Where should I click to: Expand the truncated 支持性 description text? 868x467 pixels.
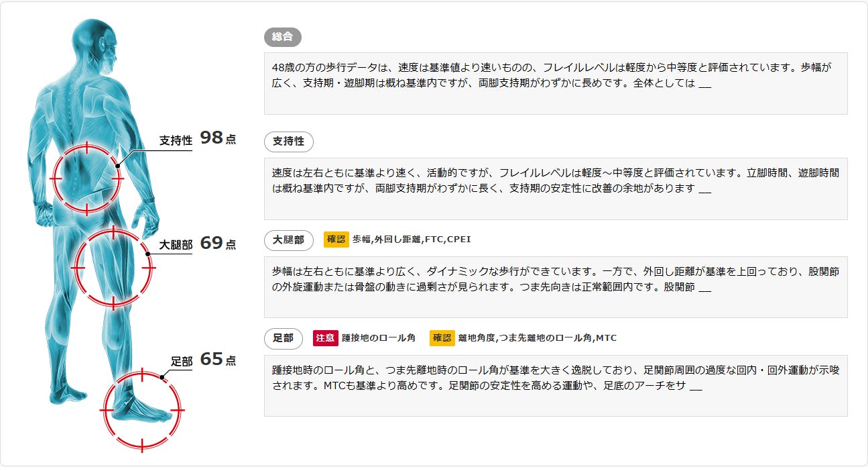(x=704, y=189)
